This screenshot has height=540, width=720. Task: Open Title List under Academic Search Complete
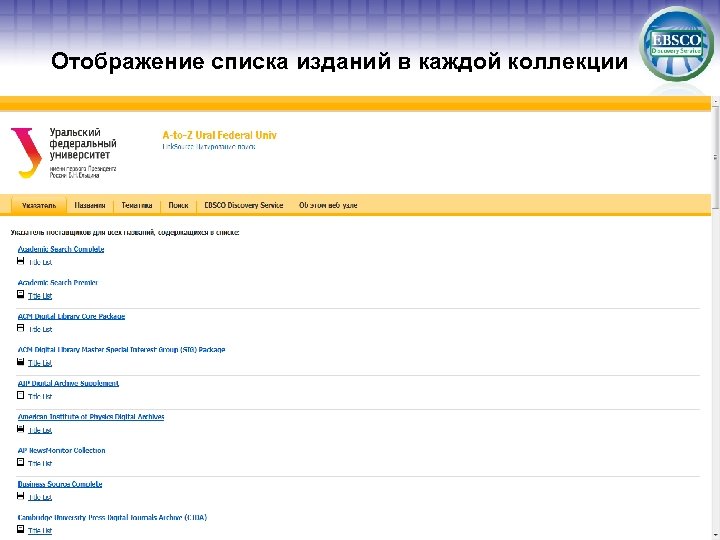tap(40, 262)
